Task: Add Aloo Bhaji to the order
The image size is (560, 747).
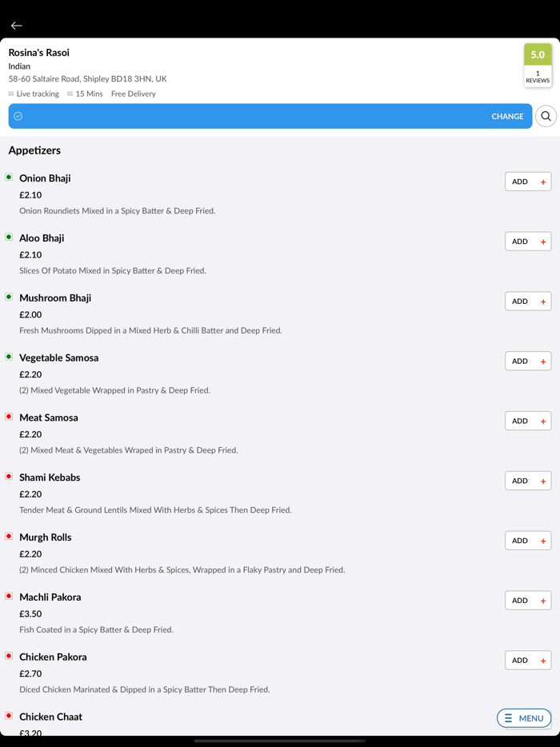Action: 527,242
